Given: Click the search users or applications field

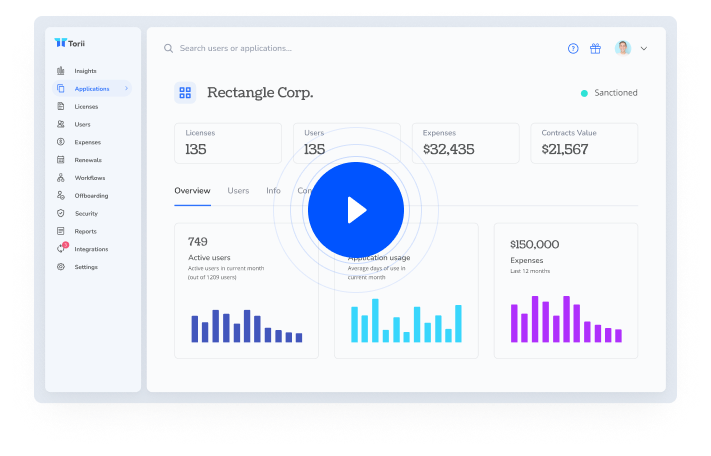Looking at the screenshot, I should [x=235, y=48].
